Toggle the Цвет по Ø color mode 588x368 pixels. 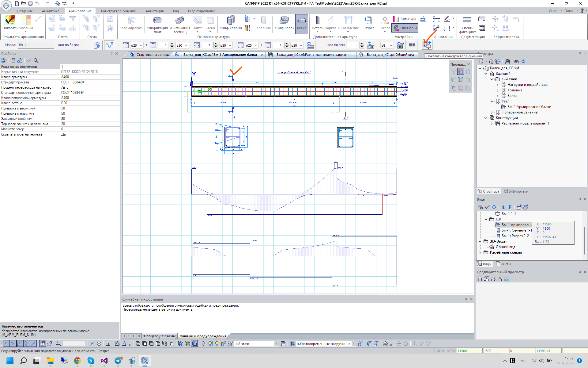[405, 28]
